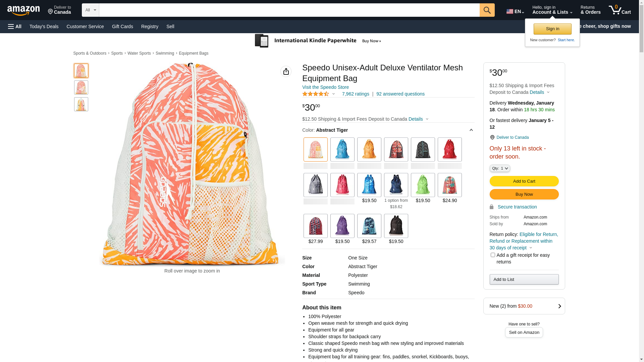Click the Amazon search input field
The height and width of the screenshot is (362, 644).
coord(289,10)
